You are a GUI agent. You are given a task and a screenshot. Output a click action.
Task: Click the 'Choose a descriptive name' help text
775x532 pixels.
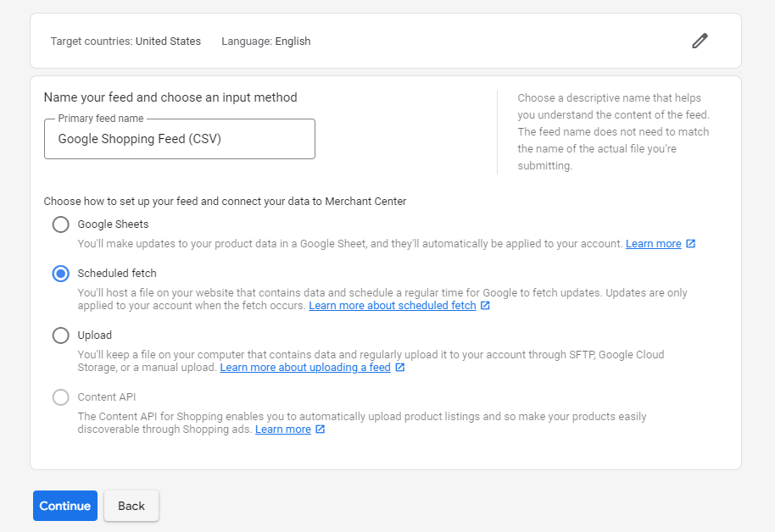tap(613, 131)
